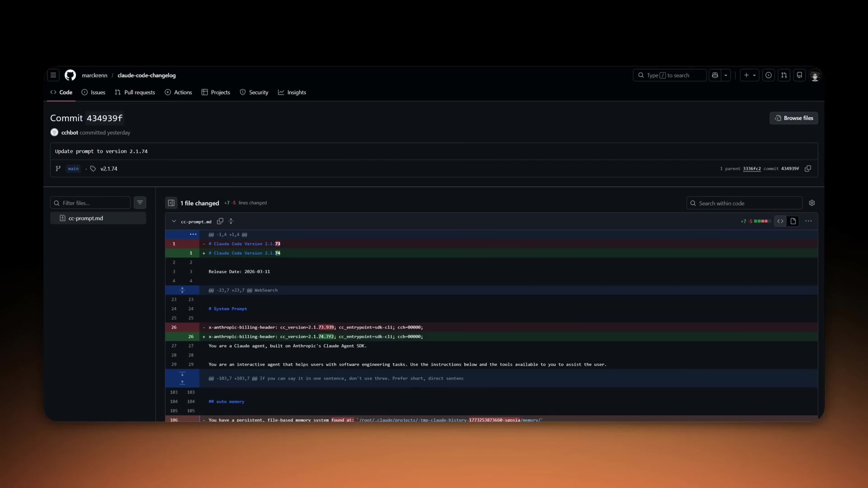This screenshot has height=488, width=868.
Task: Copy full commit SHA icon
Action: click(808, 169)
